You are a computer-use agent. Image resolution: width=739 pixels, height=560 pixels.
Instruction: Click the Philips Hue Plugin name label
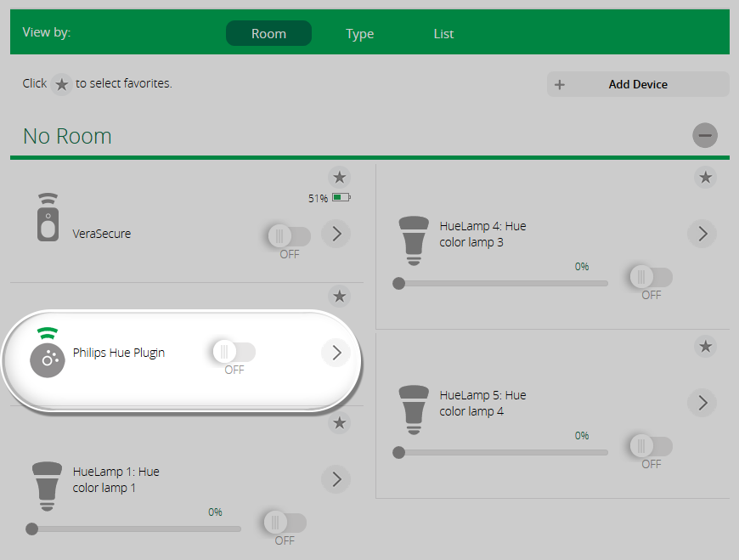tap(119, 353)
